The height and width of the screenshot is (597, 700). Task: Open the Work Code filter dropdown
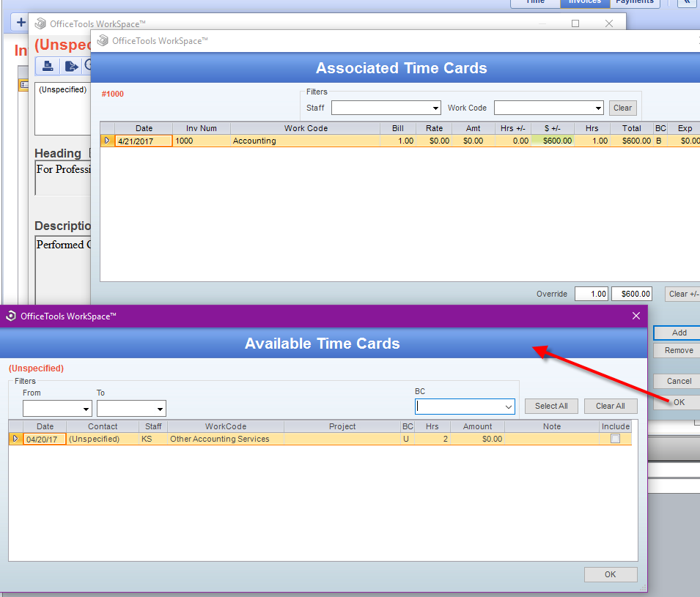point(598,108)
